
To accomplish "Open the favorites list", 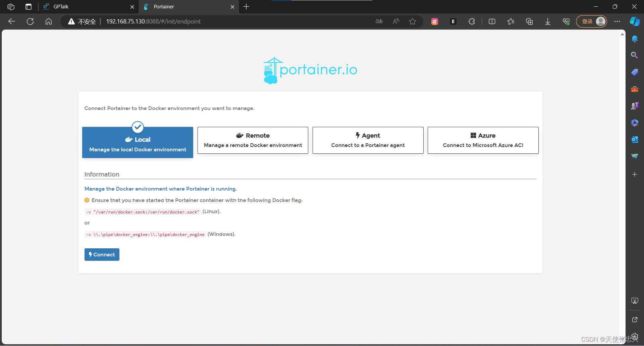I will point(511,21).
